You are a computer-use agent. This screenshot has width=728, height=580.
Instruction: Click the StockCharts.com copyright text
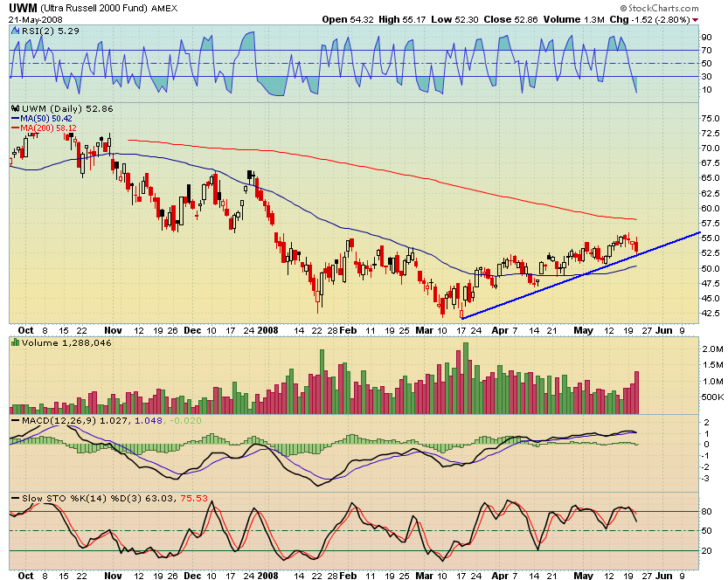[x=659, y=9]
